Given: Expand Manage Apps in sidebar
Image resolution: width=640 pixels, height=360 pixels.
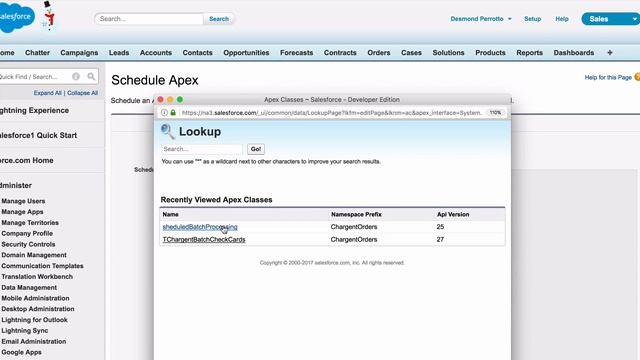Looking at the screenshot, I should point(22,212).
